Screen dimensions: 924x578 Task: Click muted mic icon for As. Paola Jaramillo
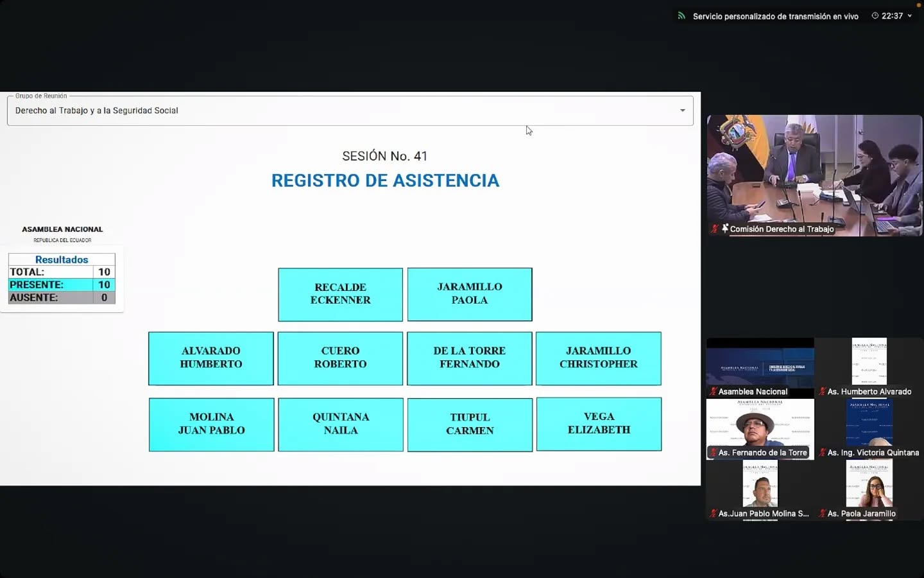[x=822, y=514]
